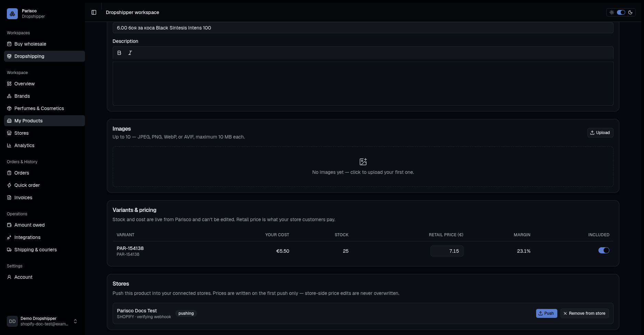Click the Parisco logo icon
The height and width of the screenshot is (335, 644).
12,14
